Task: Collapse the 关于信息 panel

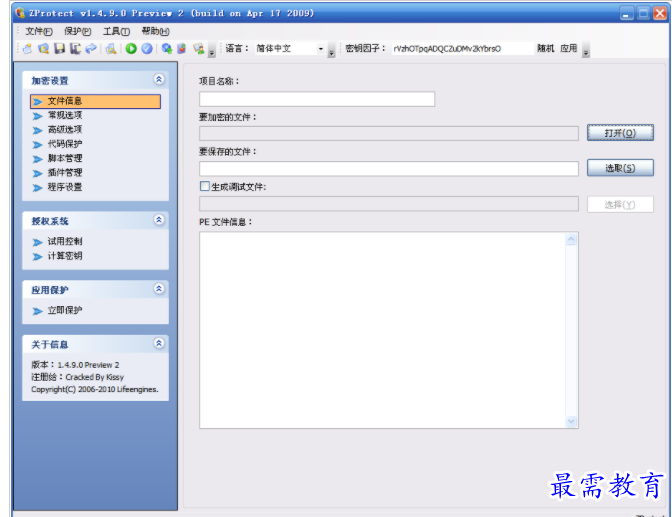Action: click(159, 343)
